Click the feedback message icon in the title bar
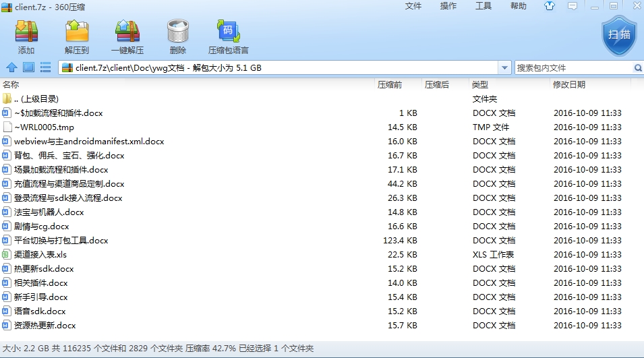 573,6
